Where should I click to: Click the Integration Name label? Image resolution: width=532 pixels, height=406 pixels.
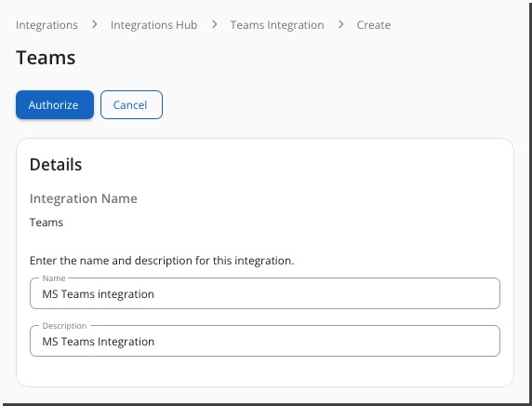click(x=84, y=198)
